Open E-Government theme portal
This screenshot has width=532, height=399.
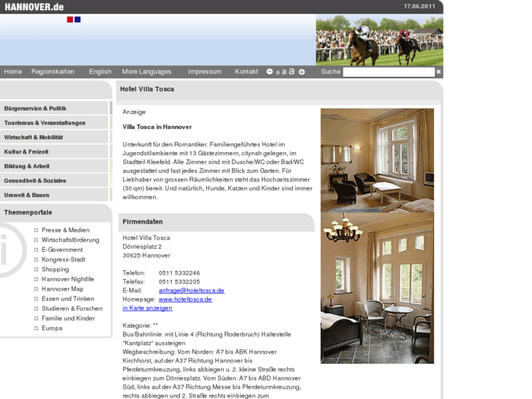tap(61, 250)
